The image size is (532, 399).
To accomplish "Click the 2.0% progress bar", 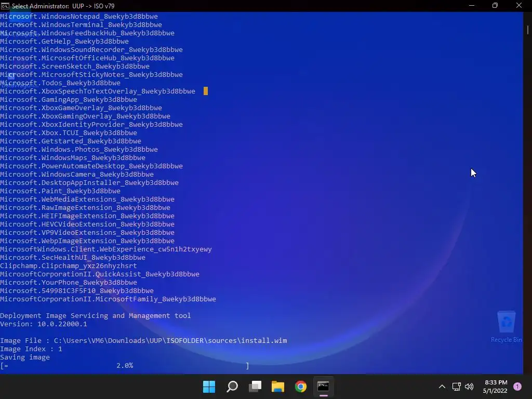I will click(x=125, y=365).
